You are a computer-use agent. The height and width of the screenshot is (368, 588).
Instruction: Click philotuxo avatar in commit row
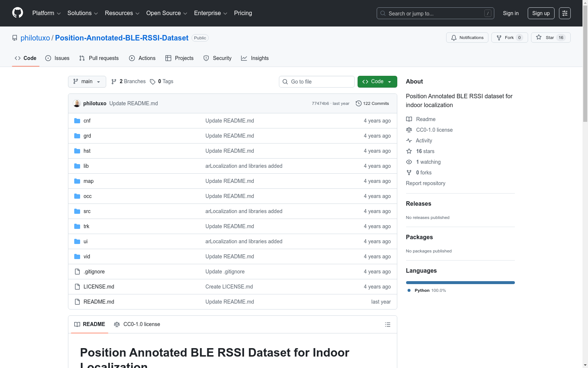pos(77,103)
